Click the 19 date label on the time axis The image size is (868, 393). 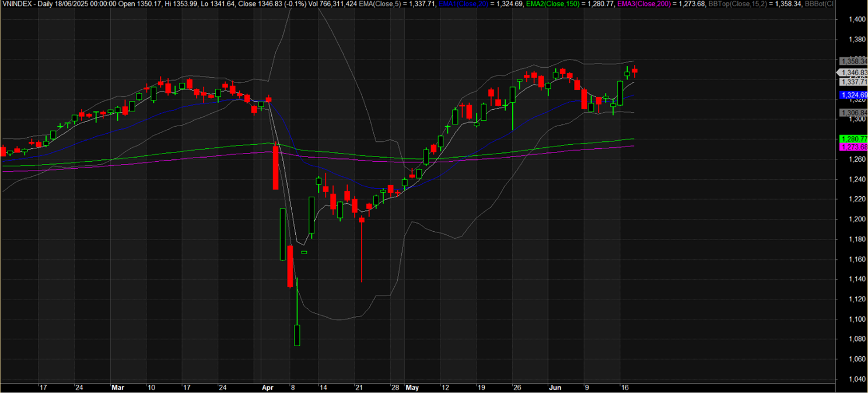(x=481, y=387)
